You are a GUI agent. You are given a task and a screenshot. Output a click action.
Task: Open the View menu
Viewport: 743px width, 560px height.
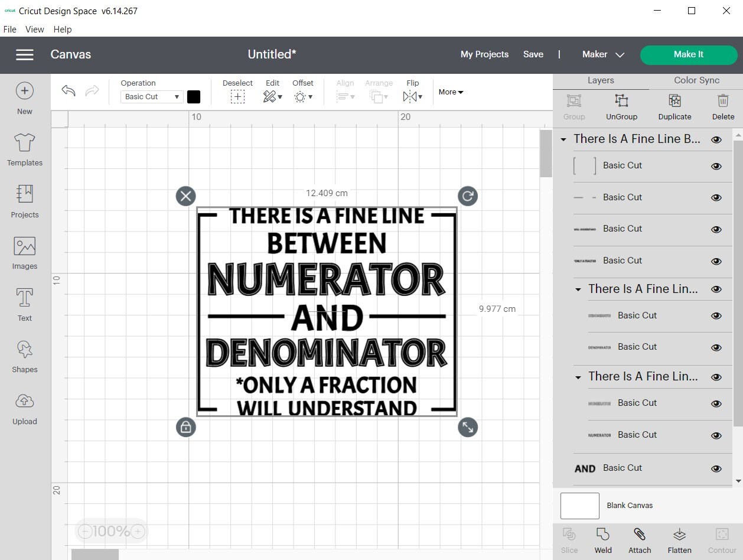(34, 29)
